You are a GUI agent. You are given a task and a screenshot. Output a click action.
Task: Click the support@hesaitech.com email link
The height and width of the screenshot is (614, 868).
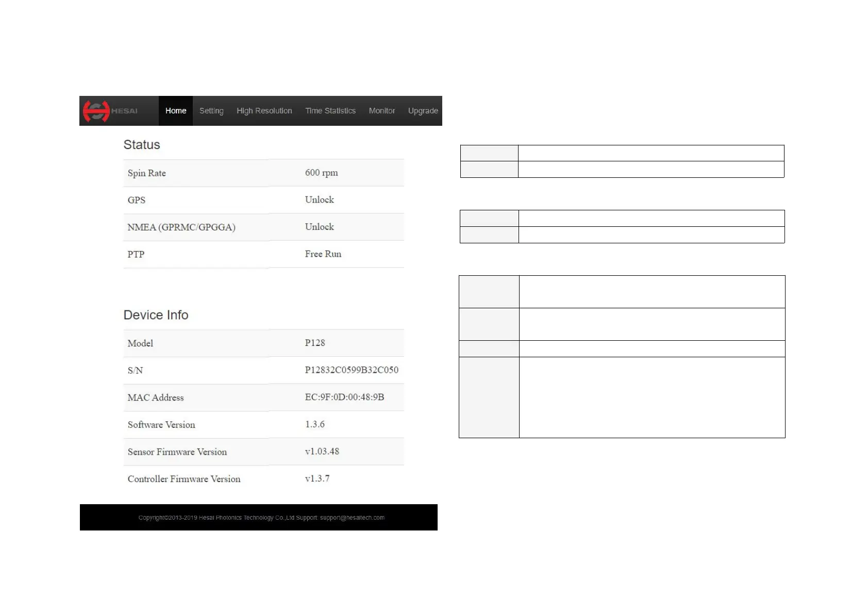click(x=352, y=518)
